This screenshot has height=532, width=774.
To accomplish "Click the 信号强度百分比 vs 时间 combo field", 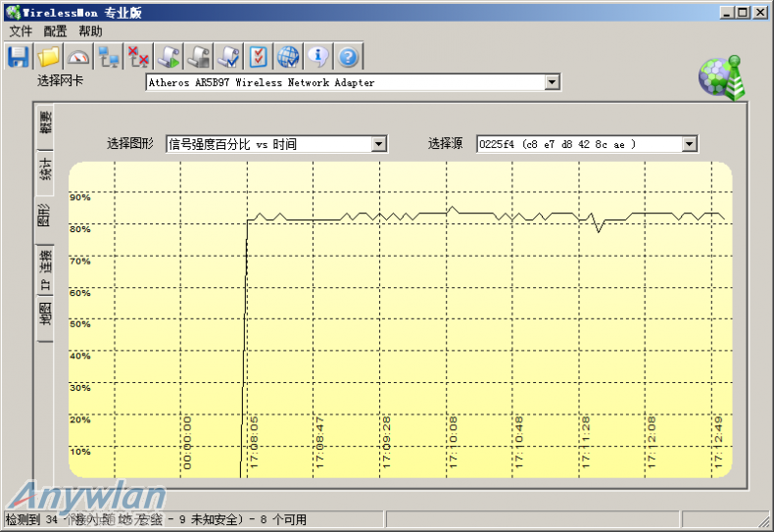I will (x=276, y=144).
